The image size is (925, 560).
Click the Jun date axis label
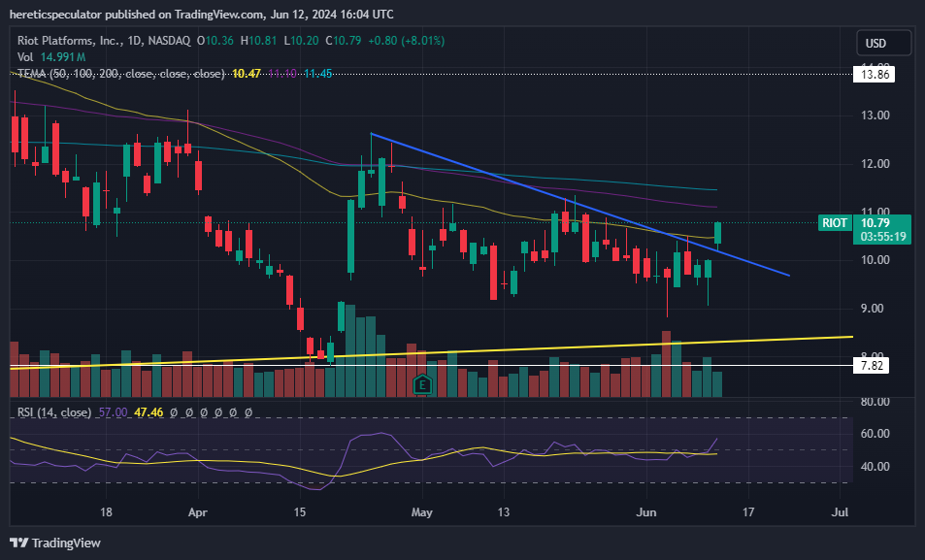[646, 512]
